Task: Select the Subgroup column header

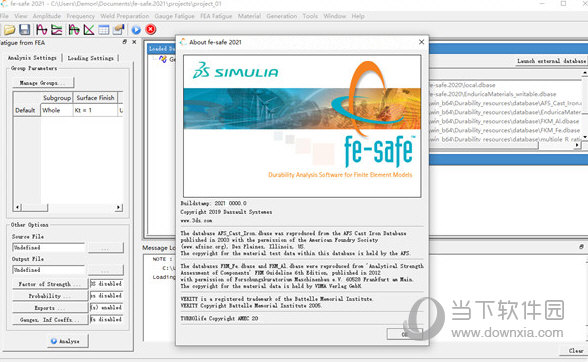Action: [57, 98]
